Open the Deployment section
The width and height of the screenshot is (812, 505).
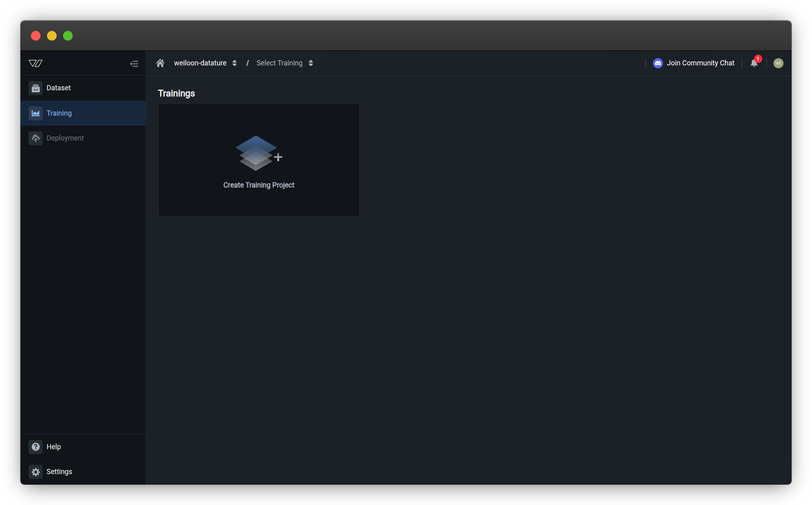[65, 138]
